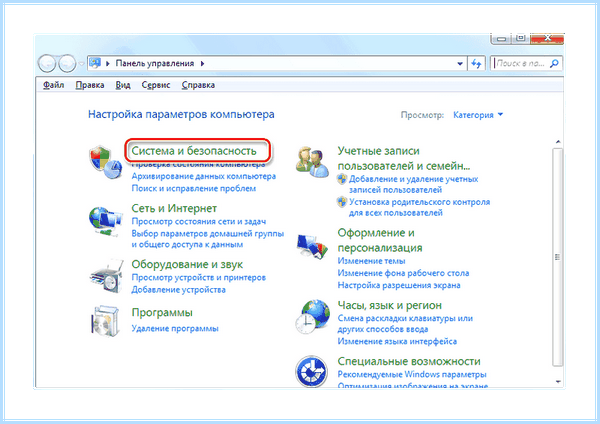
Task: Open Изменение темы link
Action: click(371, 261)
